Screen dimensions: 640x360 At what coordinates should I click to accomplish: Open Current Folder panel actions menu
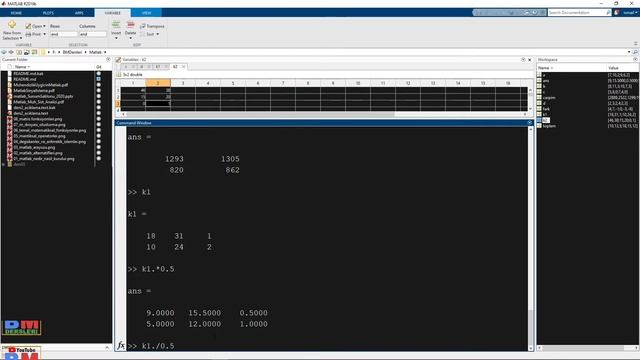click(108, 60)
